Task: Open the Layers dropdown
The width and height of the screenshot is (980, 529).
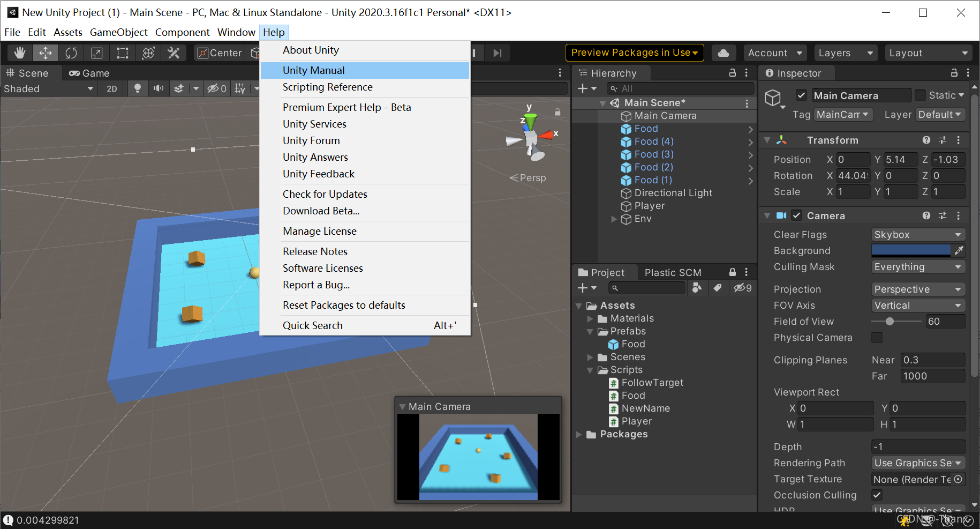Action: pos(846,53)
